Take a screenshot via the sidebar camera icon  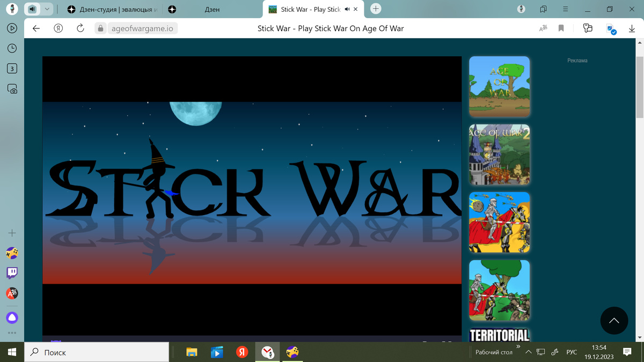pyautogui.click(x=12, y=89)
